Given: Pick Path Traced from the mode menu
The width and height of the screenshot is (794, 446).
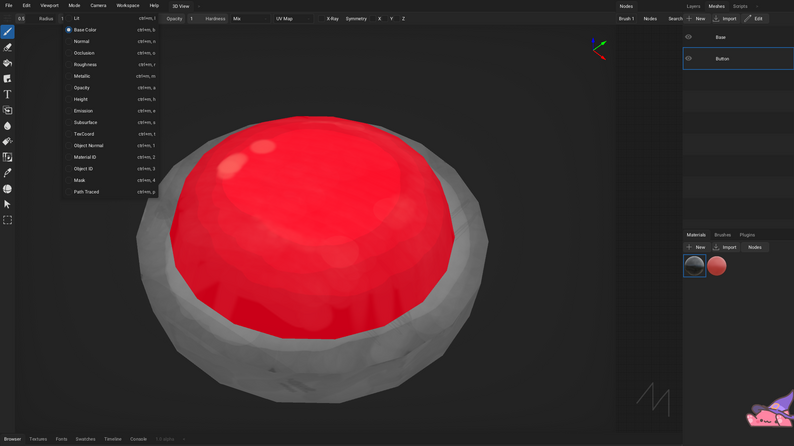Looking at the screenshot, I should click(110, 192).
